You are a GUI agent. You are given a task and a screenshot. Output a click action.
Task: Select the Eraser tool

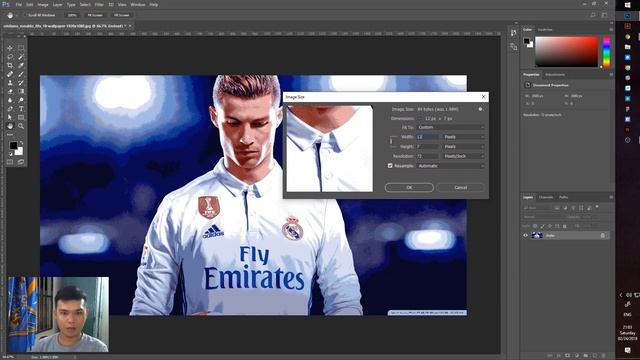tap(10, 91)
